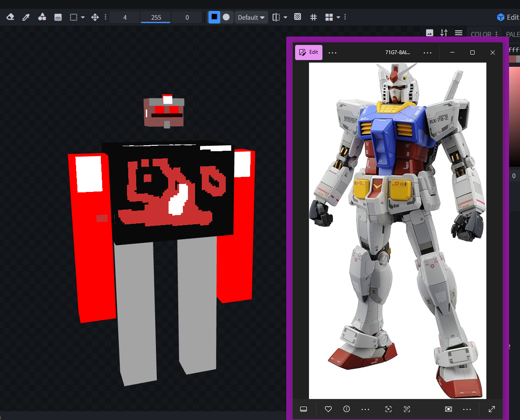This screenshot has width=520, height=420.
Task: Toggle the Photos filmstrip view
Action: pos(304,409)
